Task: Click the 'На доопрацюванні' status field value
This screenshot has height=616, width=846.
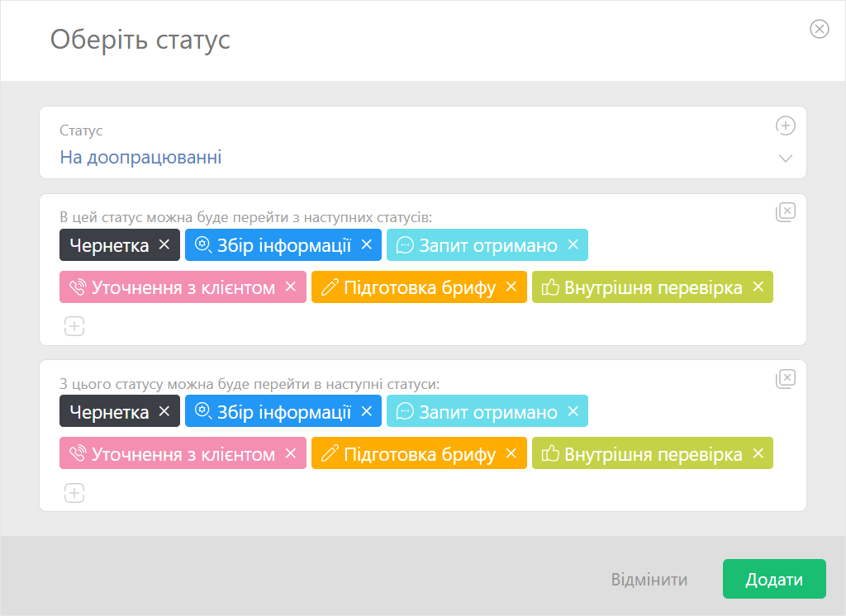Action: (140, 157)
